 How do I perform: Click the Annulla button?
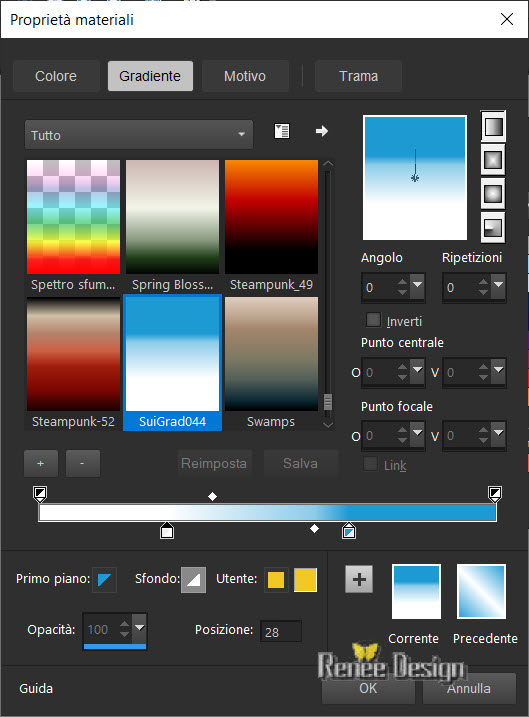[x=469, y=688]
